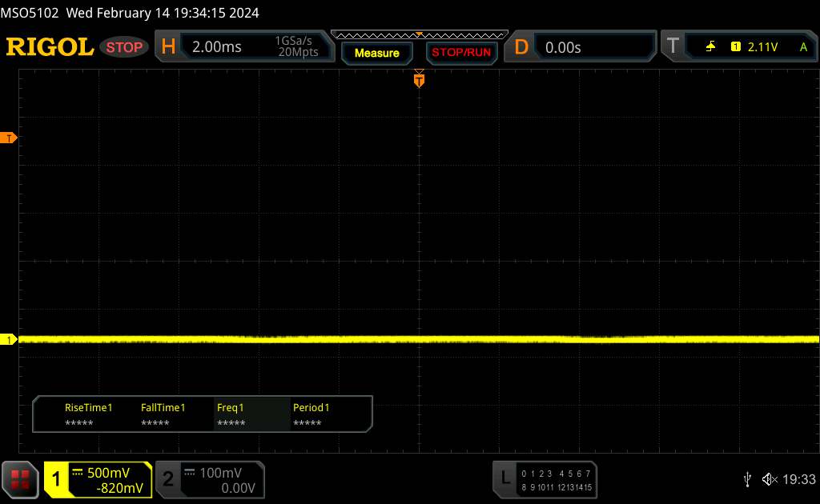
Task: Change the 0.00s horizontal delay value
Action: [563, 47]
